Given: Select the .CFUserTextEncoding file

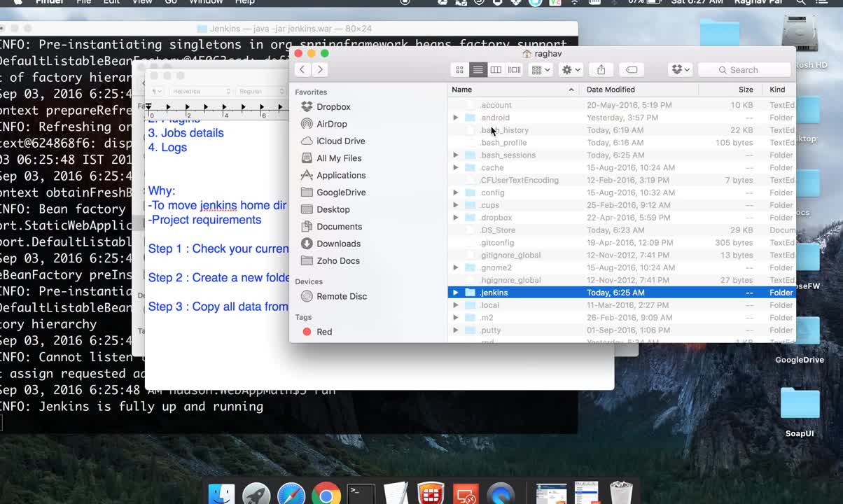Looking at the screenshot, I should tap(622, 180).
